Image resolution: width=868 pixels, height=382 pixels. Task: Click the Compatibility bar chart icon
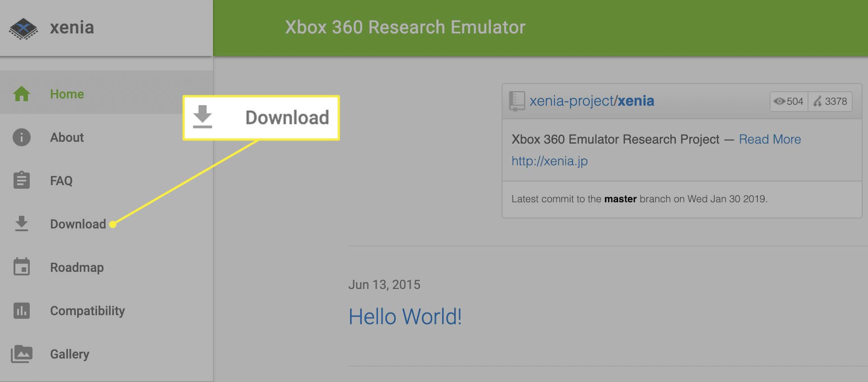22,311
